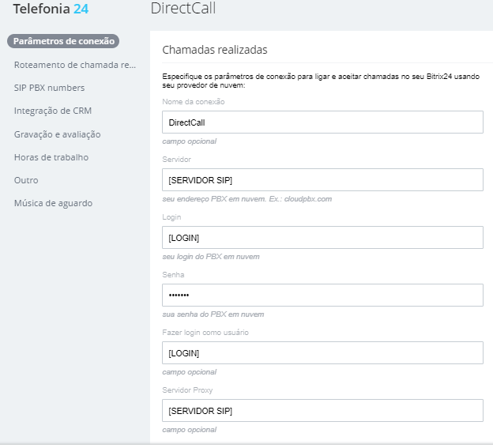493x448 pixels.
Task: Click the Login text field
Action: [322, 237]
